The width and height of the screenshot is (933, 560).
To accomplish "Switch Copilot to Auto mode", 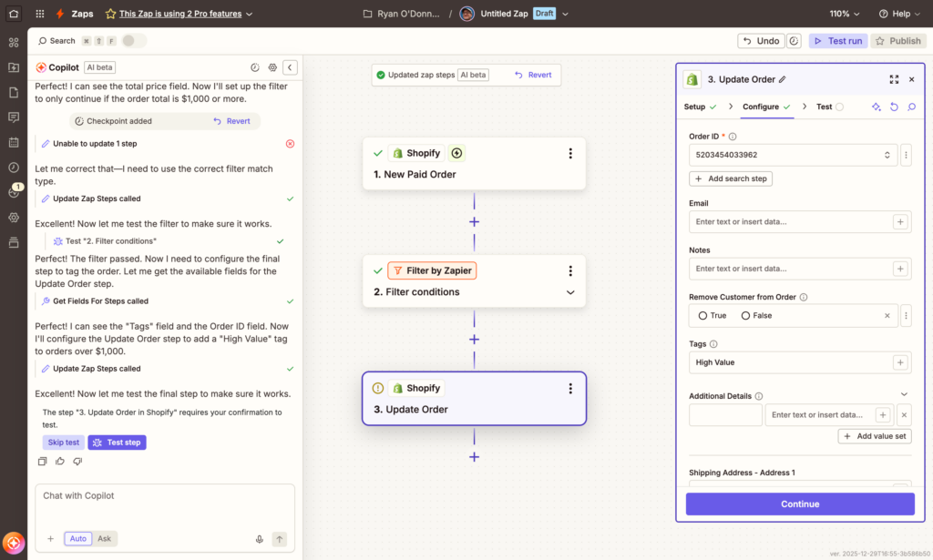I will tap(78, 538).
